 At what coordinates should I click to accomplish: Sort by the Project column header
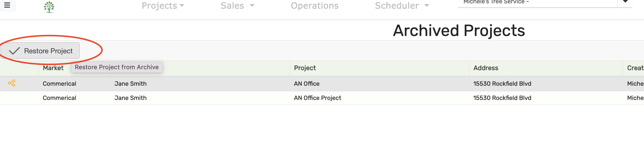(305, 68)
